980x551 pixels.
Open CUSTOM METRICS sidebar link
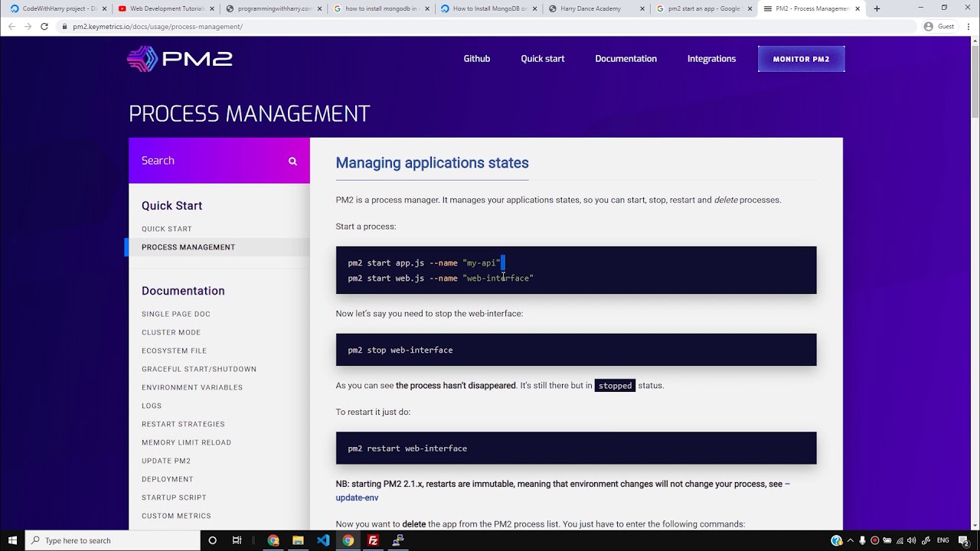(x=176, y=516)
